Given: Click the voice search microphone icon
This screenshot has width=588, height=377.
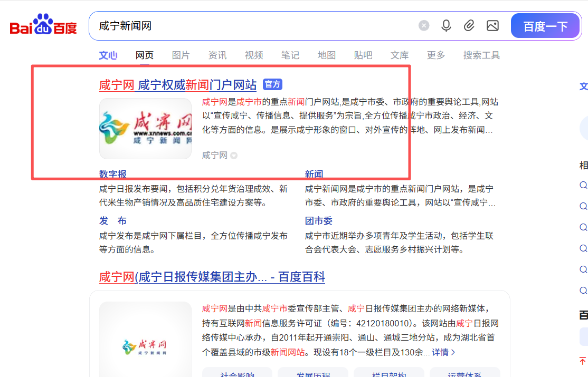Looking at the screenshot, I should (x=446, y=25).
